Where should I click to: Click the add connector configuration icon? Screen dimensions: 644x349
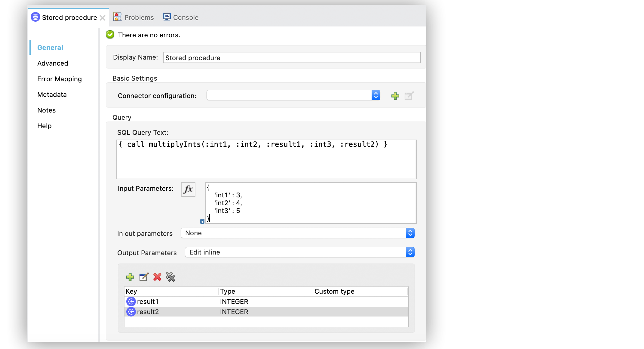click(395, 96)
